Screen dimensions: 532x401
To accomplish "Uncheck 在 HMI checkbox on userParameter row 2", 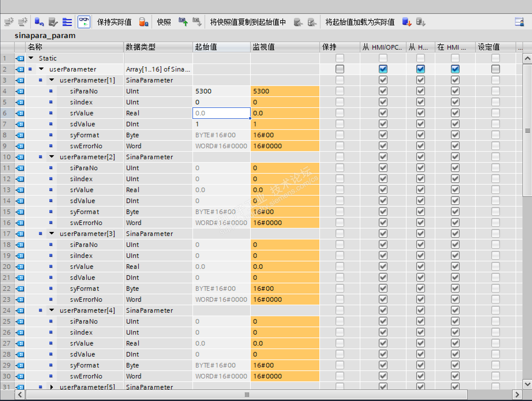I will [455, 69].
